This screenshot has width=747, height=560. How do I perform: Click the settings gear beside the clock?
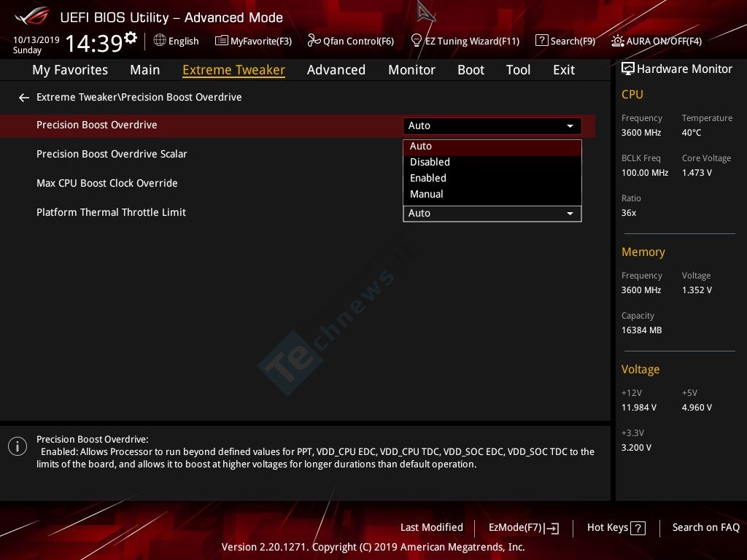coord(131,38)
